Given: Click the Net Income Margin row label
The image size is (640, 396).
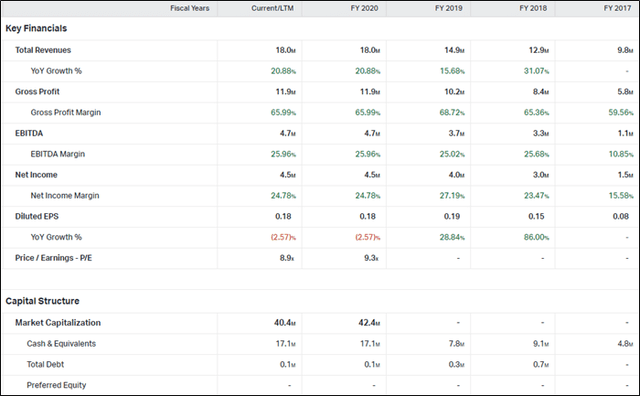Looking at the screenshot, I should click(x=65, y=196).
